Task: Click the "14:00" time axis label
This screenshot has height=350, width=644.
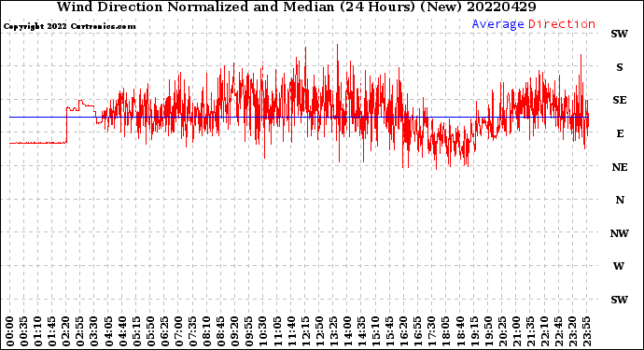Action: point(347,331)
